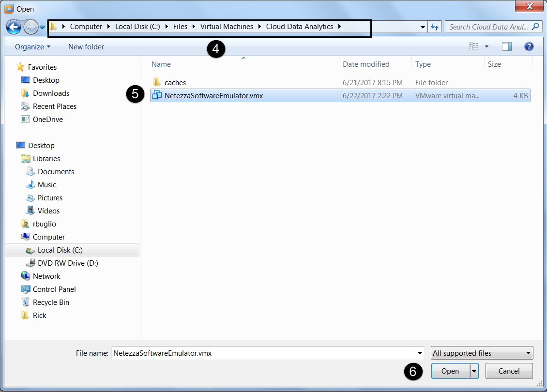Click the VMware .vmx file icon
This screenshot has width=547, height=392.
coord(157,95)
